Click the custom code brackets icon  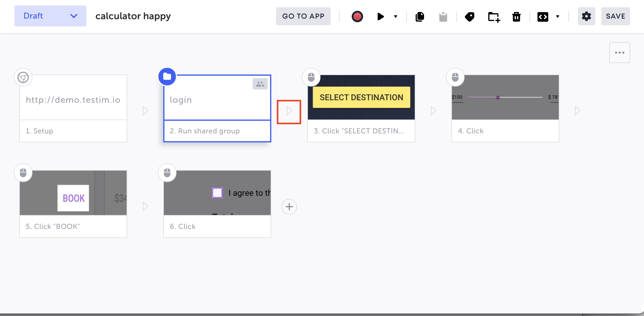[x=543, y=17]
